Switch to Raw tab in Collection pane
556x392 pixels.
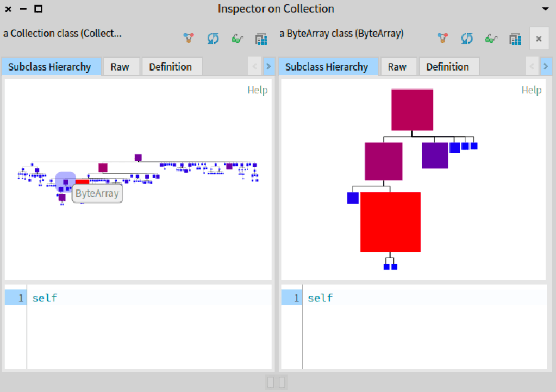click(x=120, y=67)
